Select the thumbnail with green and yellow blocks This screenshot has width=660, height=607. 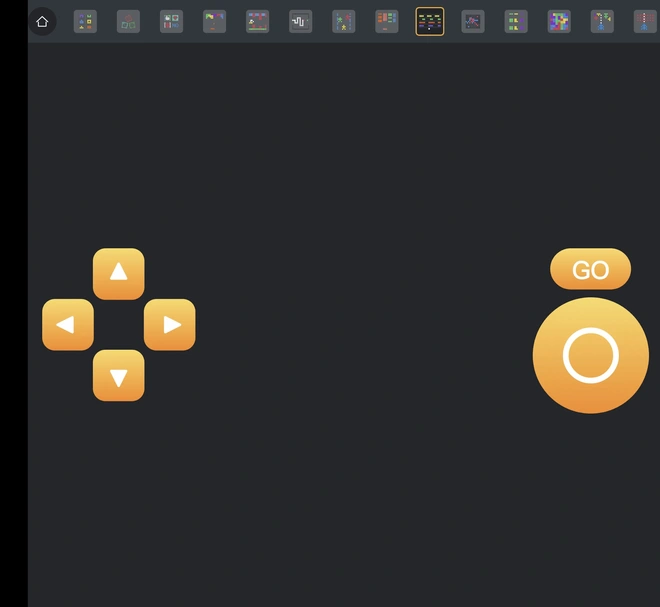pos(516,21)
